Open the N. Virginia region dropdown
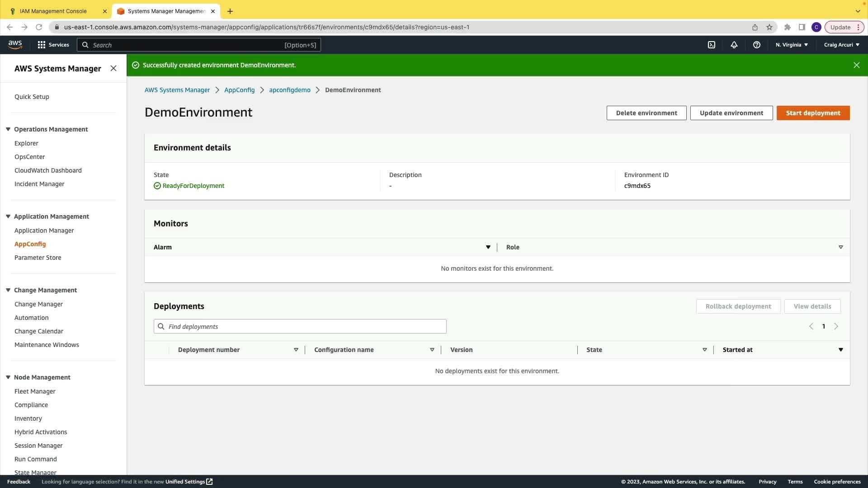868x488 pixels. click(792, 45)
